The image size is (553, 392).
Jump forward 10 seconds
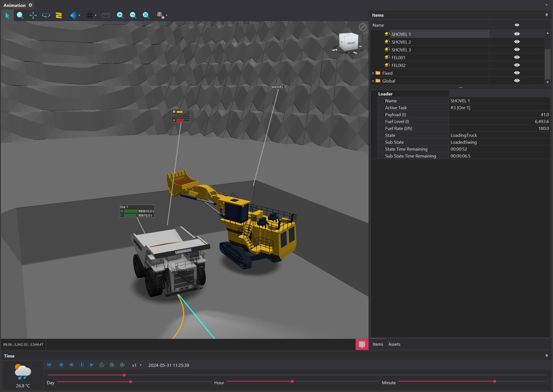coord(112,365)
